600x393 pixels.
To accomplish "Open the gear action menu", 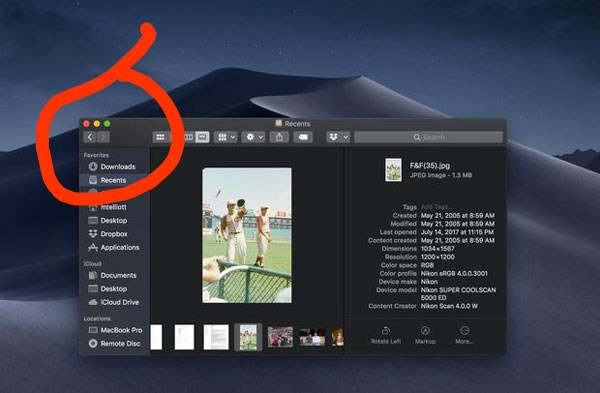I will click(253, 137).
